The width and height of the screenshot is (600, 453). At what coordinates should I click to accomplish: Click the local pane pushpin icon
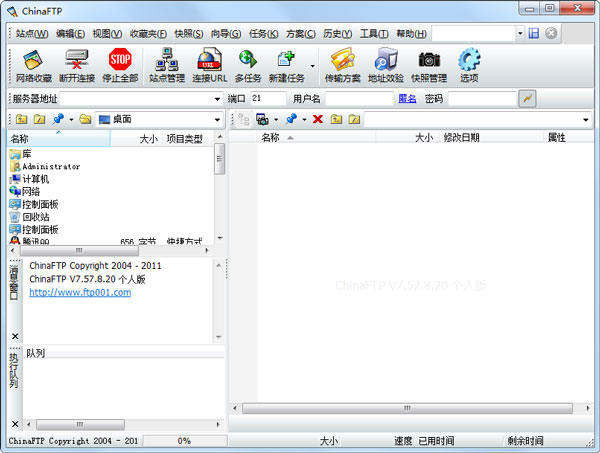[x=58, y=119]
